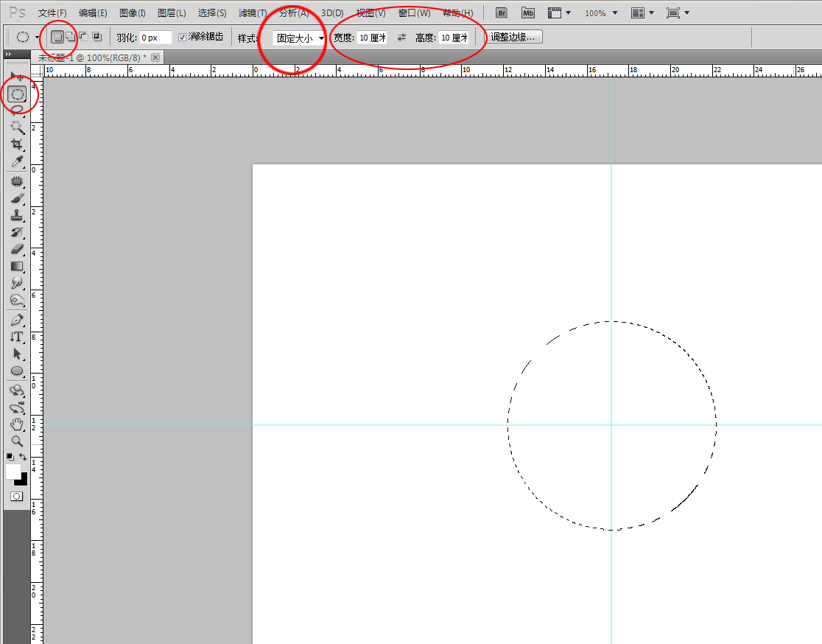Select the Gradient tool

17,267
